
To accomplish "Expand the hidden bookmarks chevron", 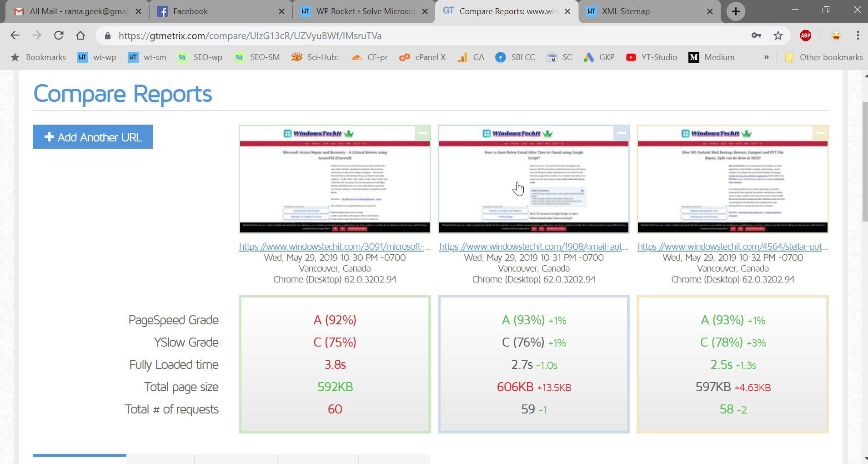I will pos(767,57).
